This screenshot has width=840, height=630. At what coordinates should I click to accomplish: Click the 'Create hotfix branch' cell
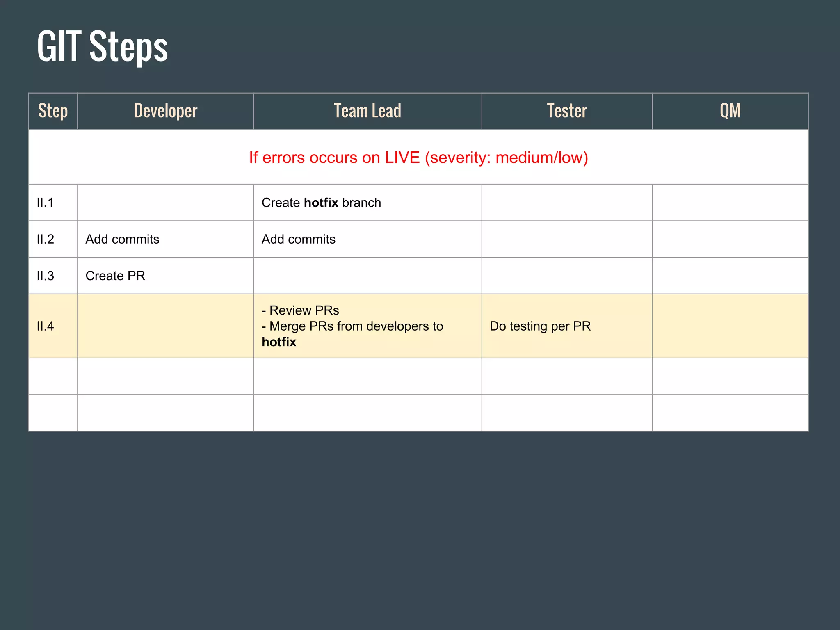[367, 203]
